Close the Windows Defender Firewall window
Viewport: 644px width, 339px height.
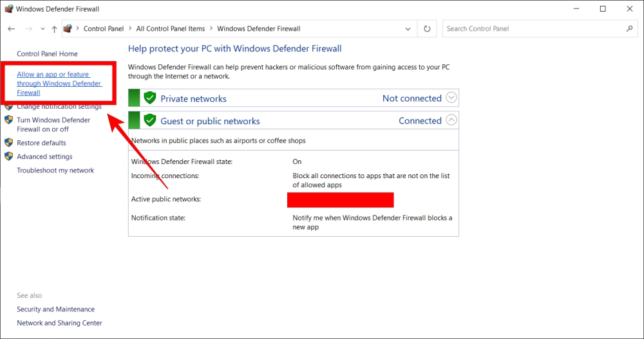pos(630,8)
